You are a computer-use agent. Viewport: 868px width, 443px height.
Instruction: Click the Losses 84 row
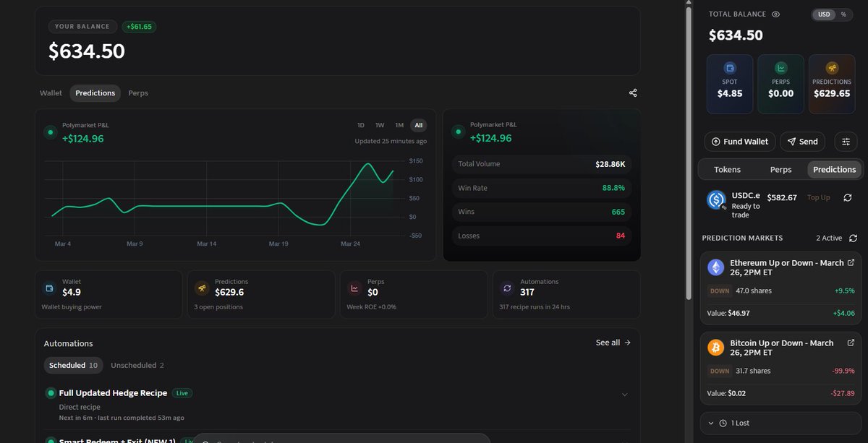(x=542, y=236)
